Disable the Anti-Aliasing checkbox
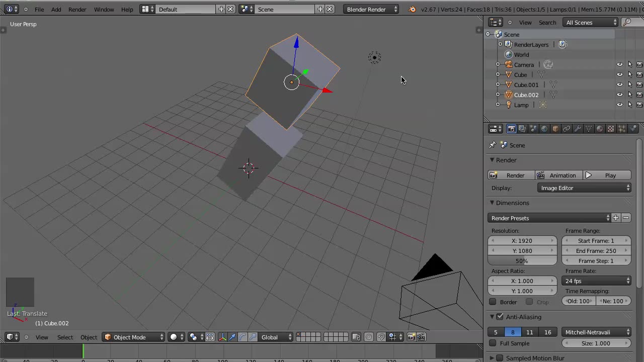 click(x=500, y=317)
